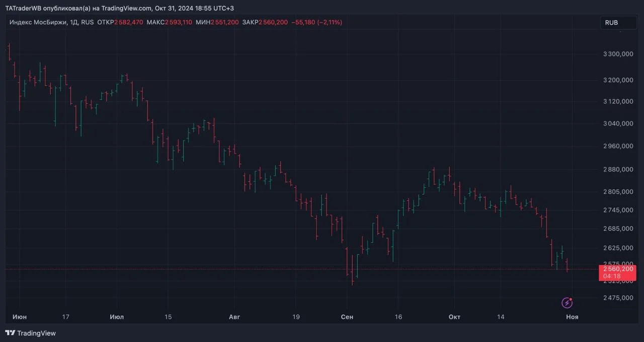Click the Ноя date label on time axis
The width and height of the screenshot is (644, 342).
point(572,317)
